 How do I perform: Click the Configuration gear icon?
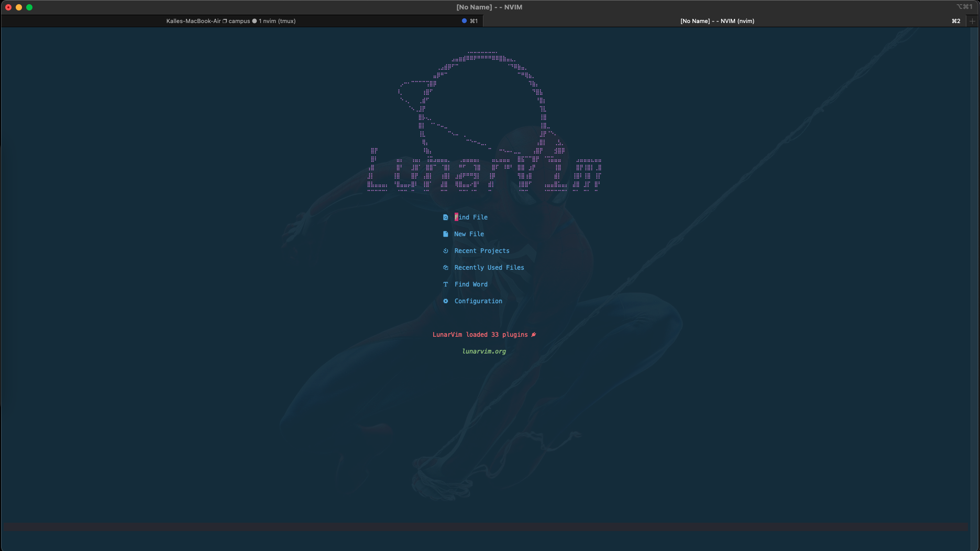[x=446, y=301]
